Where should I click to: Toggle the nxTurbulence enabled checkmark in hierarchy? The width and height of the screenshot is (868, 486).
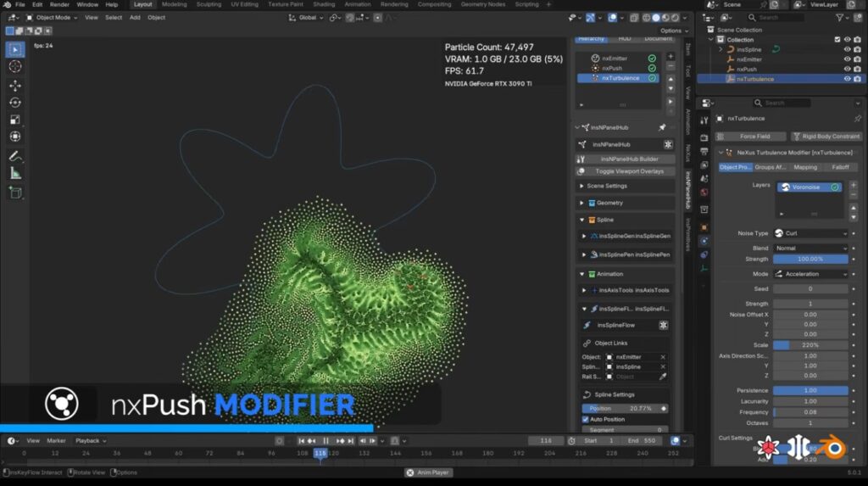point(652,78)
